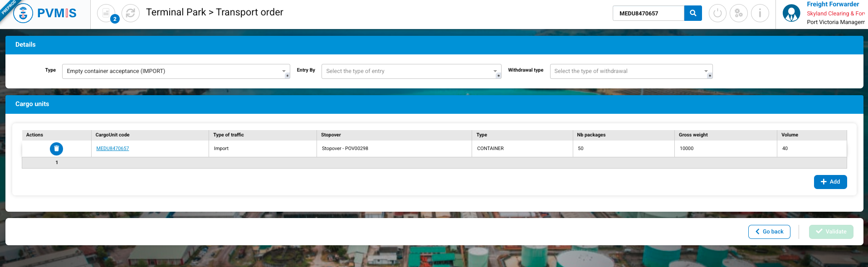868x267 pixels.
Task: Select page 1 in table pagination
Action: click(x=57, y=163)
